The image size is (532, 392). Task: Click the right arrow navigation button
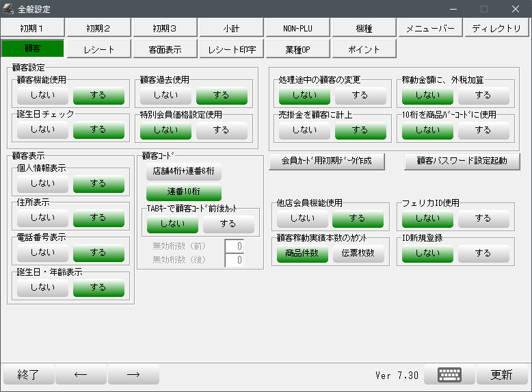click(x=133, y=375)
